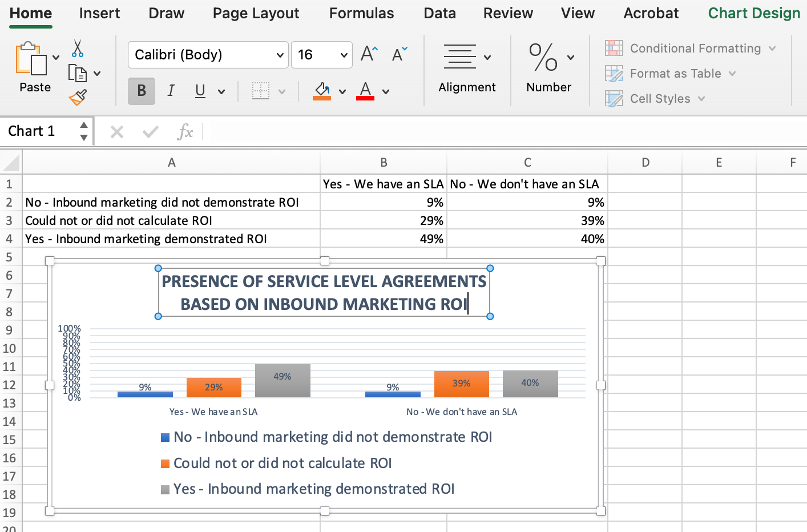Apply the red font color
Viewport: 807px width, 532px height.
(x=365, y=91)
